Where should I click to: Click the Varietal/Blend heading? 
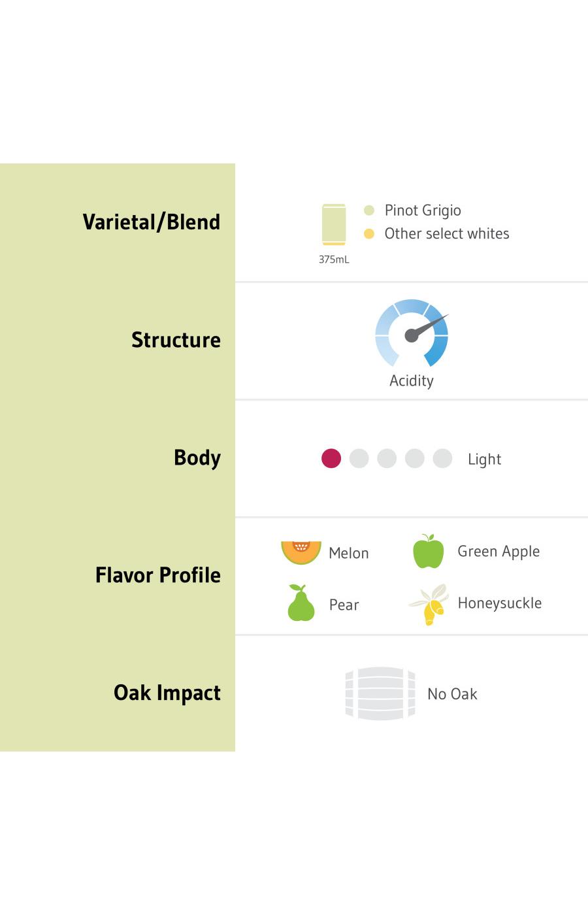pos(152,222)
